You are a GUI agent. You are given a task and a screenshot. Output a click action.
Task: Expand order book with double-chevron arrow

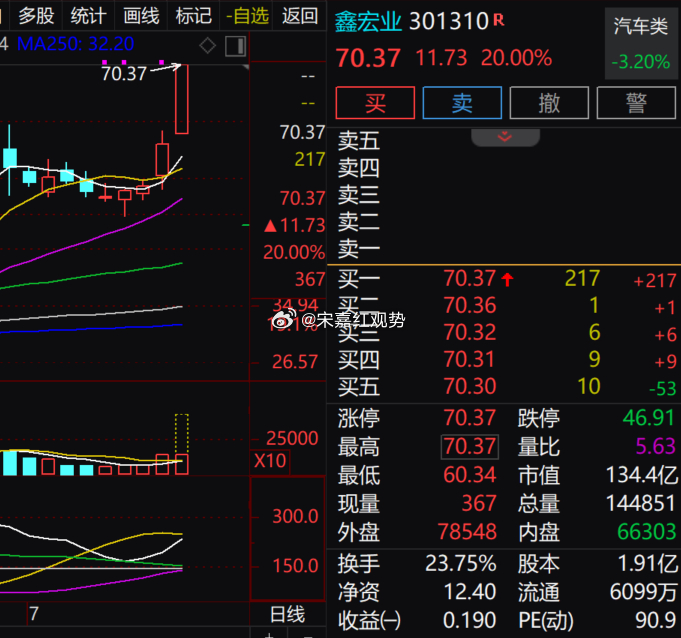point(505,137)
